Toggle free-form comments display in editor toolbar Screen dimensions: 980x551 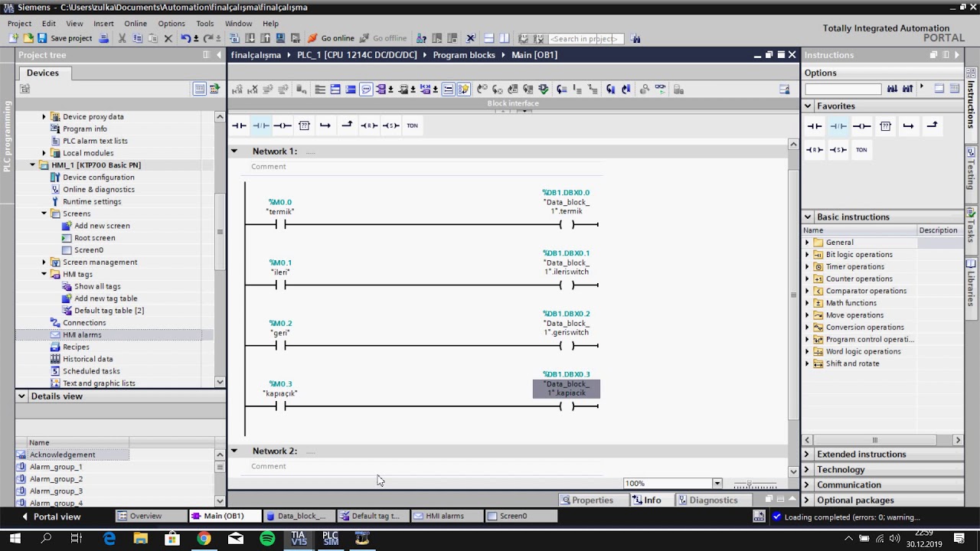366,90
